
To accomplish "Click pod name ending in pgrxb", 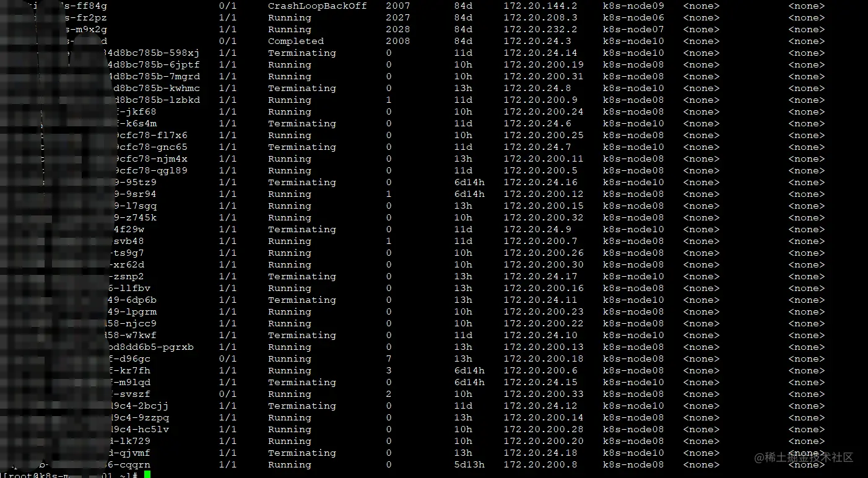I will 151,347.
